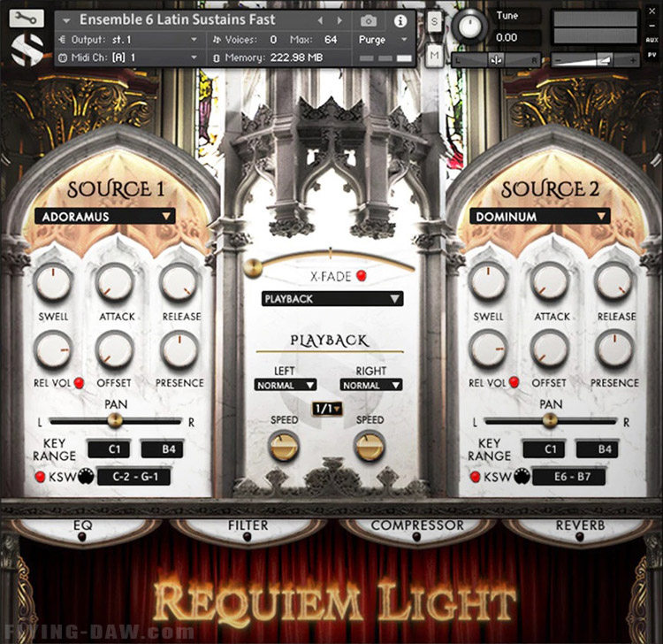Click the header volume slider
The image size is (663, 644).
[595, 60]
